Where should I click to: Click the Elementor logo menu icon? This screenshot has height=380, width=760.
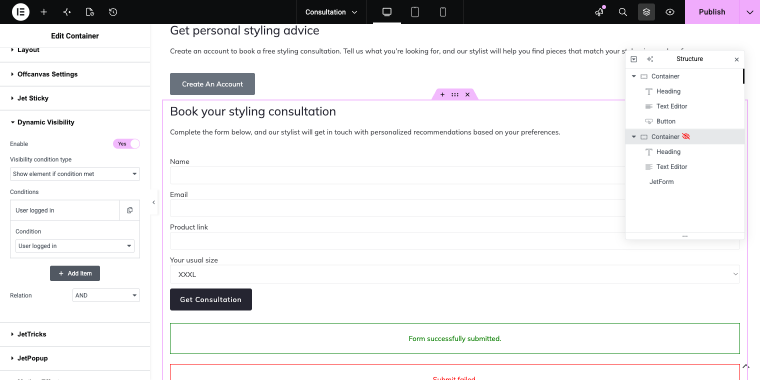(x=20, y=12)
